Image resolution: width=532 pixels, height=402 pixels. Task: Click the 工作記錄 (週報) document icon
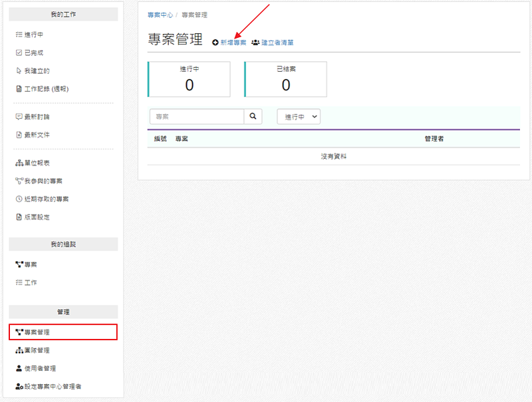19,88
